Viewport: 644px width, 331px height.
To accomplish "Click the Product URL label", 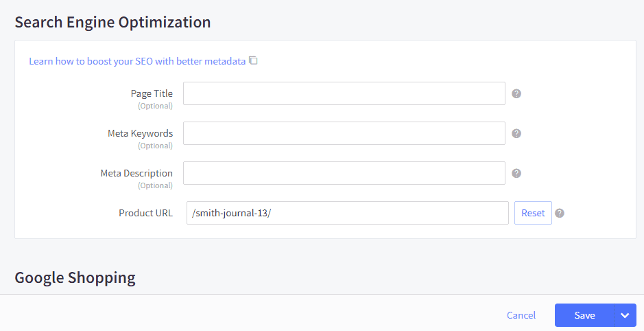I will click(x=146, y=213).
